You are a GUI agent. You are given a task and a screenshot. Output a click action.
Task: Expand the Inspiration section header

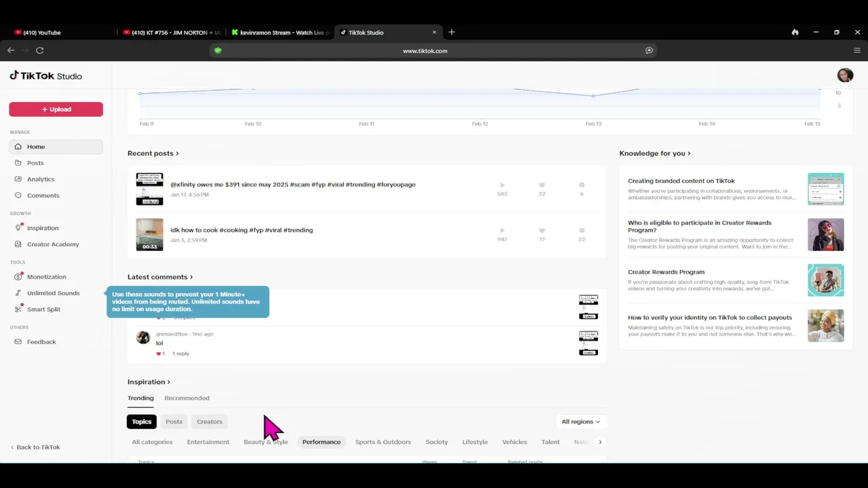[149, 382]
